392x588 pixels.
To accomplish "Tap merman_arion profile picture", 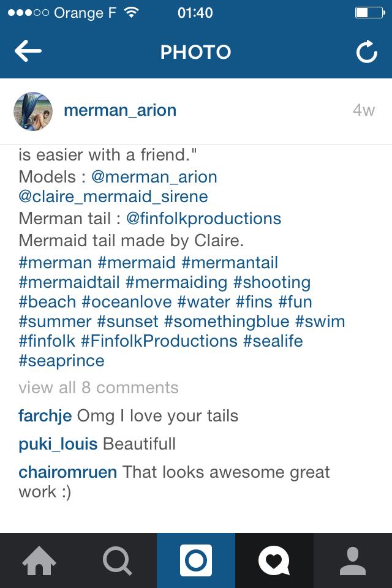I will click(x=33, y=111).
